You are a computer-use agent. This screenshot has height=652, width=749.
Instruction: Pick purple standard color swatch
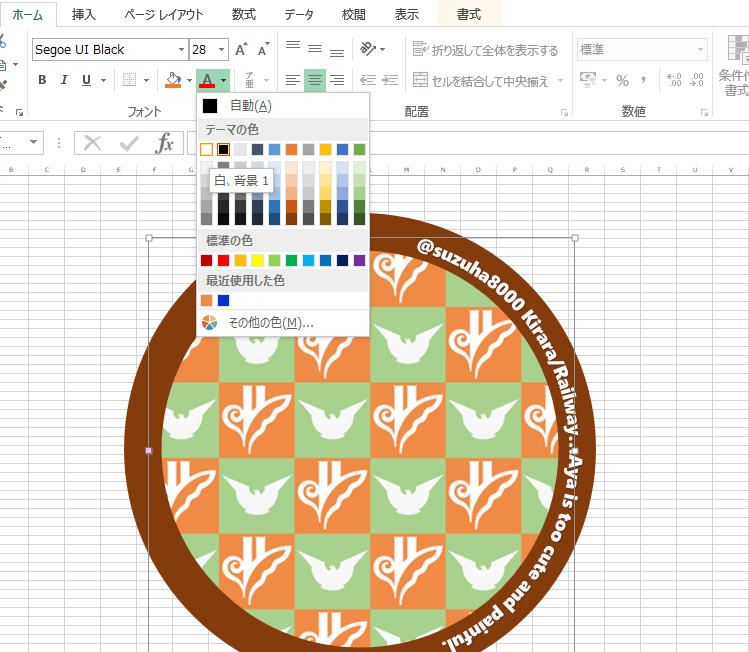pyautogui.click(x=360, y=260)
